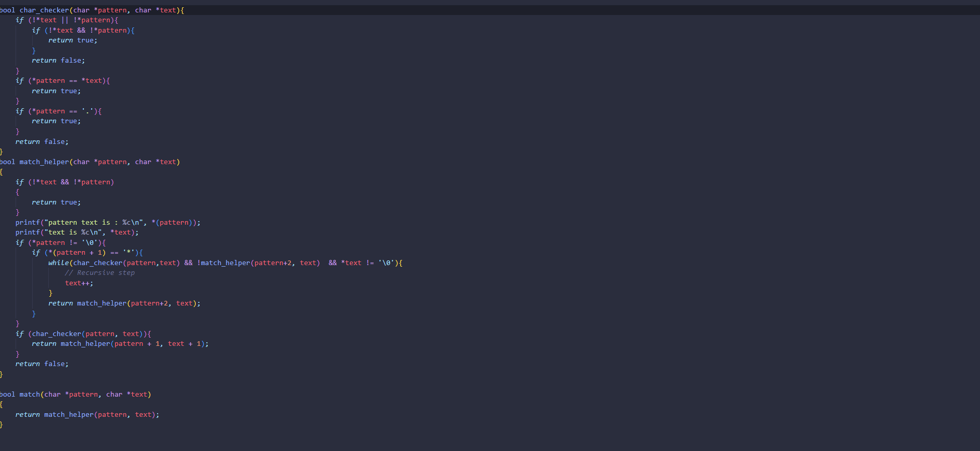Click the "// Recursive step" comment
The height and width of the screenshot is (451, 980).
(x=100, y=273)
